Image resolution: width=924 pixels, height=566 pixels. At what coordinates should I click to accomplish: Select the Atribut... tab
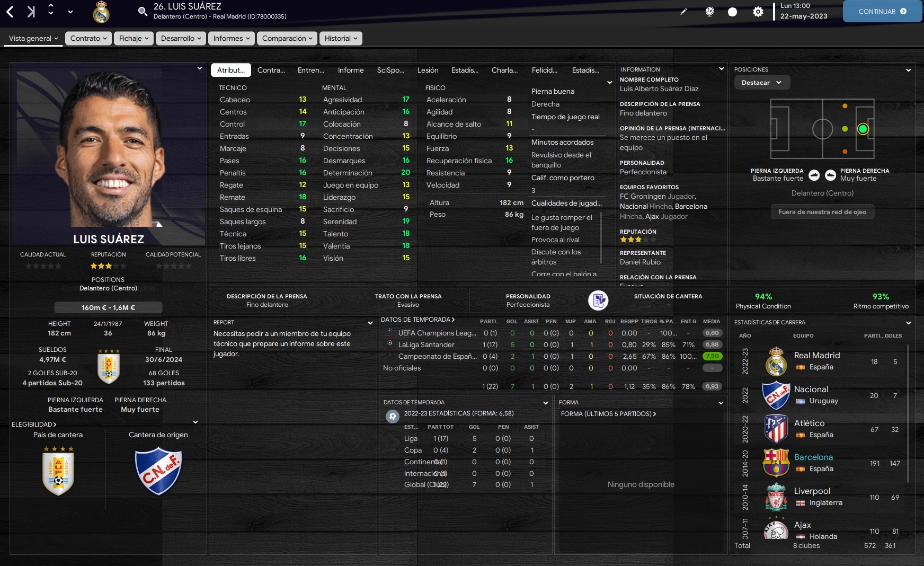pos(230,70)
